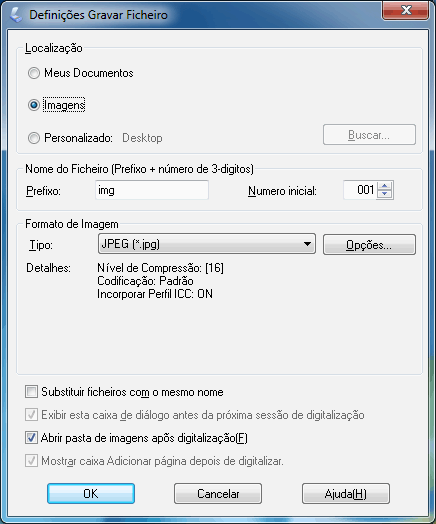436x524 pixels.
Task: Toggle Mostrar caixa Adicionar página checkbox
Action: 31,461
